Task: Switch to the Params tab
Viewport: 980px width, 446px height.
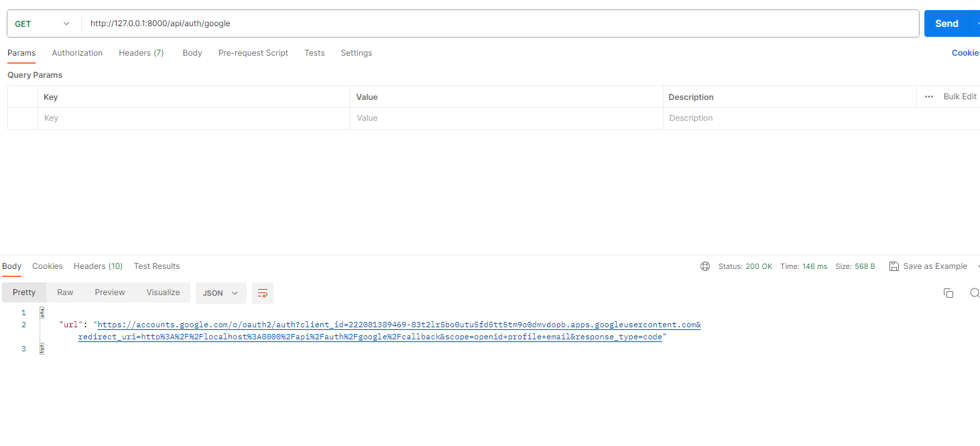Action: click(21, 53)
